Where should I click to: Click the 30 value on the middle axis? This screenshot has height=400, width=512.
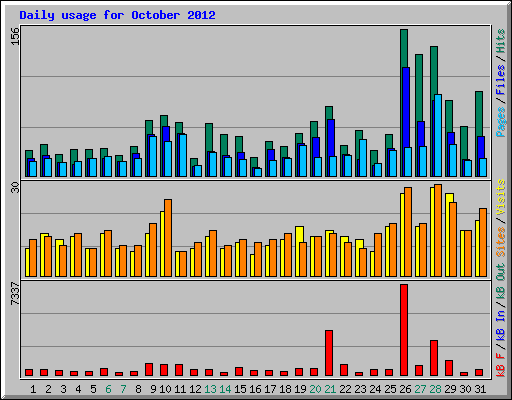tap(15, 187)
